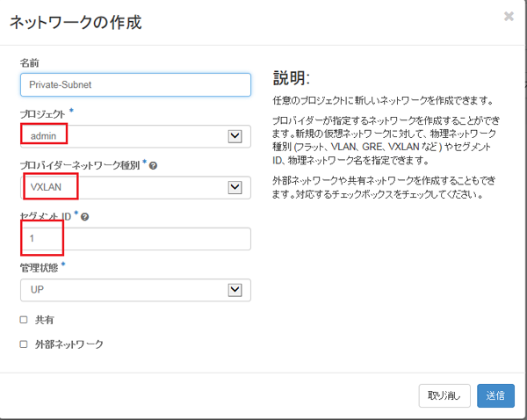Focus the 名前 field containing Private-Subnet
This screenshot has width=527, height=420.
(x=135, y=85)
